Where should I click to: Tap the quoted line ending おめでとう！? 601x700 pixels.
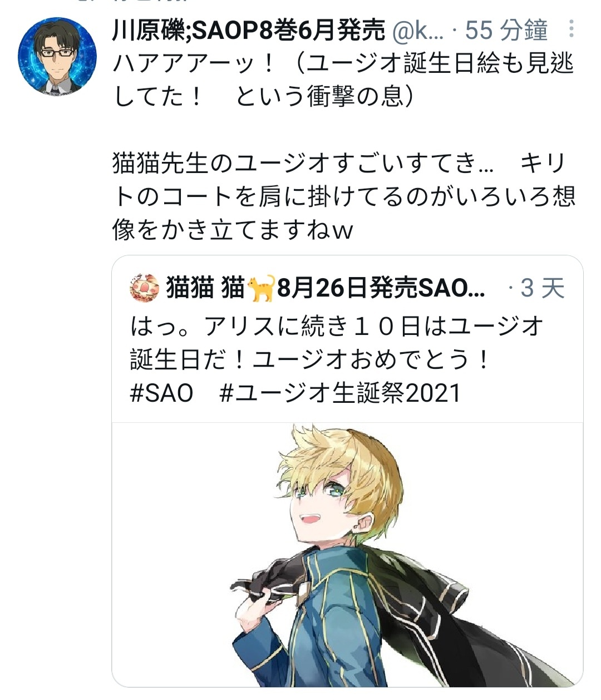tap(310, 359)
